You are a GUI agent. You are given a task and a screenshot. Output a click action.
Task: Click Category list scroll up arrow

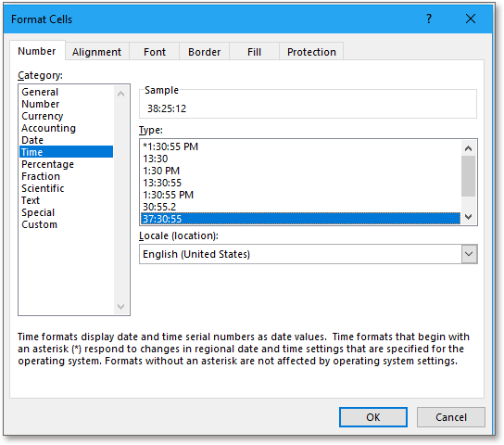tap(120, 94)
